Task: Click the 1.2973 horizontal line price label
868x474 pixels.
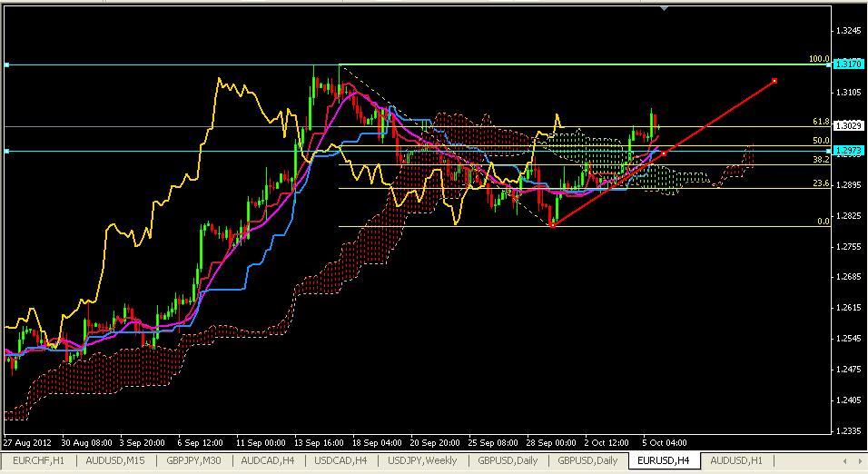Action: click(x=848, y=151)
